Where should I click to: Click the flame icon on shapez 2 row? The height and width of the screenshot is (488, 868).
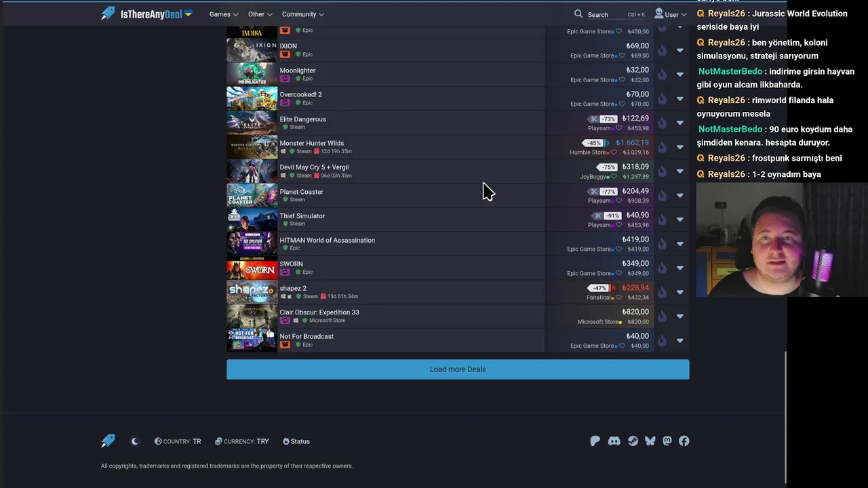662,292
